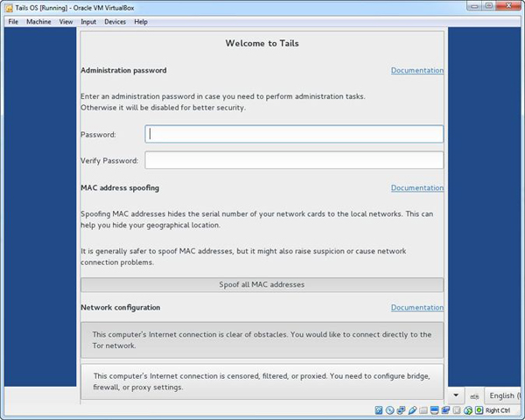Click the Verify Password label
This screenshot has width=525, height=420.
tap(109, 161)
